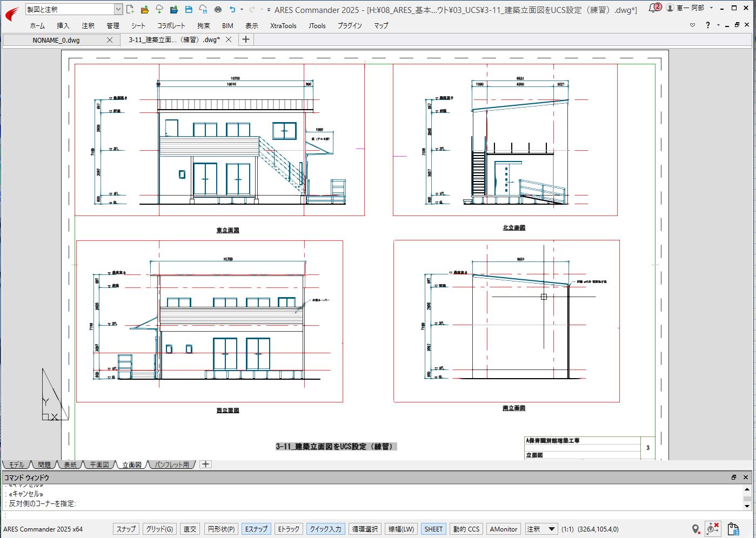This screenshot has height=538, width=756.
Task: Toggle the スナップ snap mode
Action: click(126, 529)
